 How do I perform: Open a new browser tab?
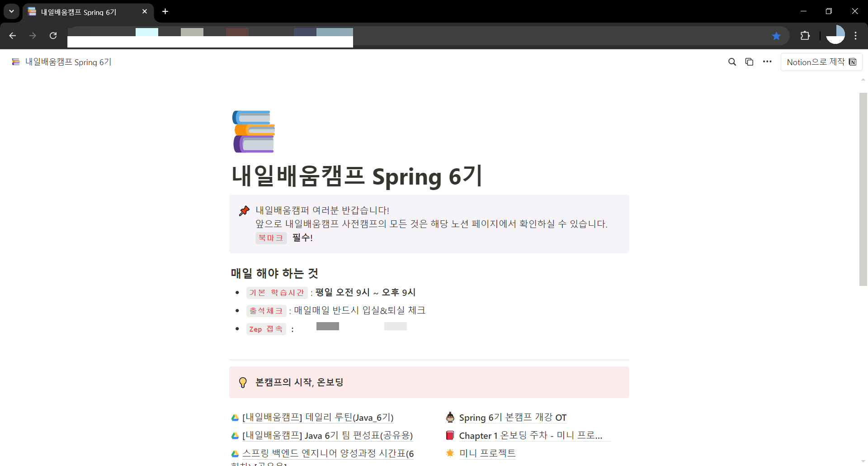tap(165, 11)
